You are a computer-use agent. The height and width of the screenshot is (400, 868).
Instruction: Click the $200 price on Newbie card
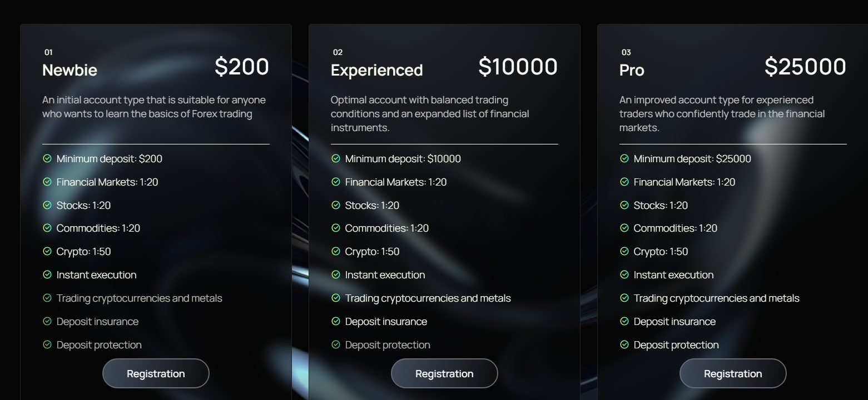point(242,67)
